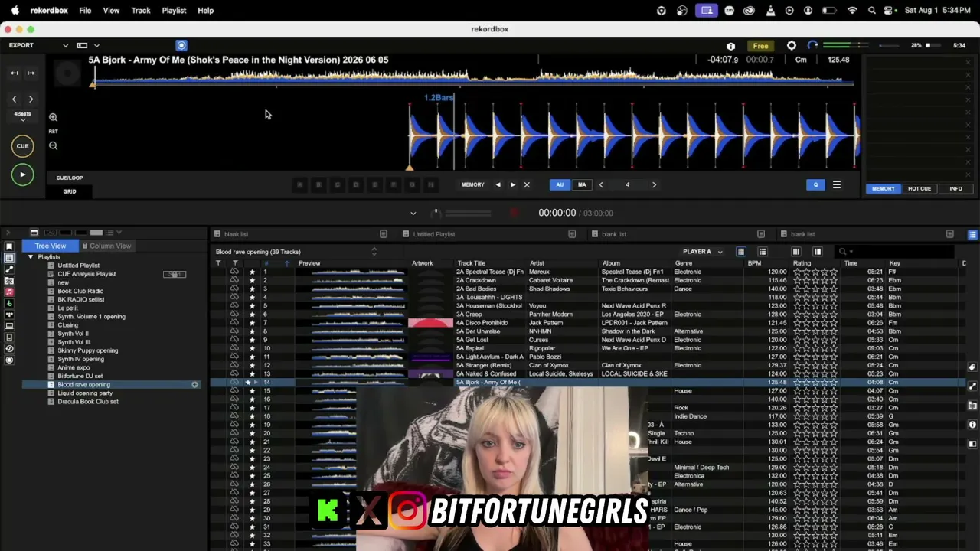Toggle cloud status on track 5 row
Image resolution: width=980 pixels, height=551 pixels.
tap(234, 306)
